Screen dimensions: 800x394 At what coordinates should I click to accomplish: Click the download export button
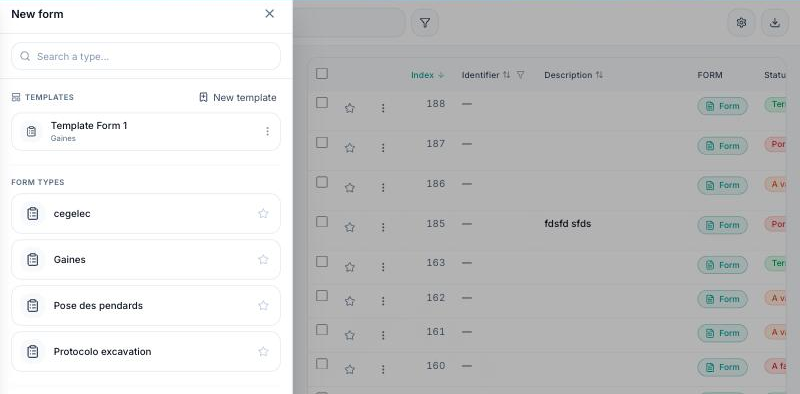[x=775, y=22]
